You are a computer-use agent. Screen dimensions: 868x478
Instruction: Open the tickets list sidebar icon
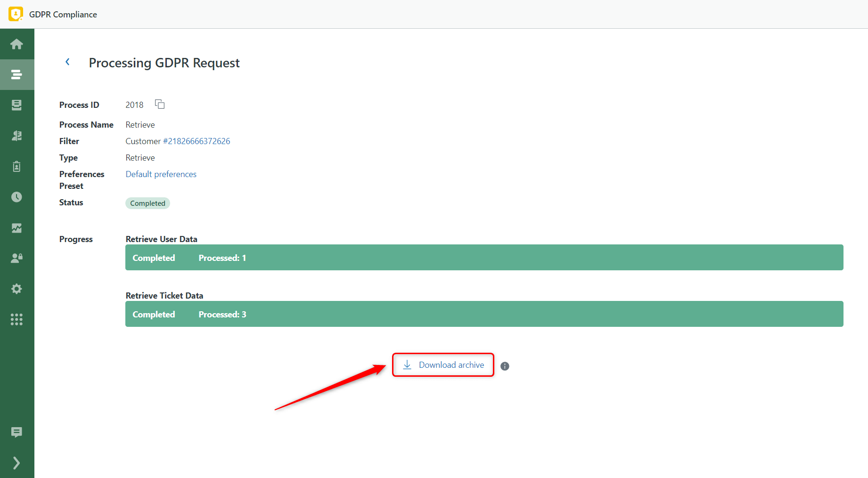[16, 105]
